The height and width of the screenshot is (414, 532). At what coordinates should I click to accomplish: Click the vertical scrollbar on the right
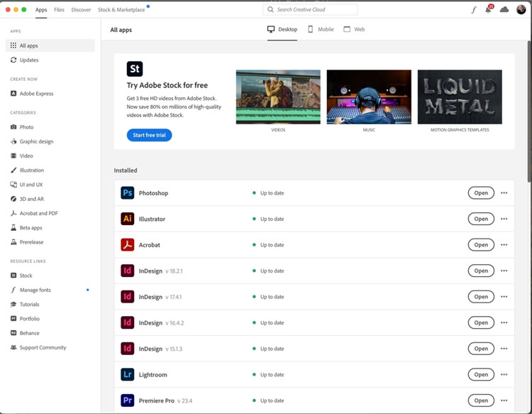529,111
